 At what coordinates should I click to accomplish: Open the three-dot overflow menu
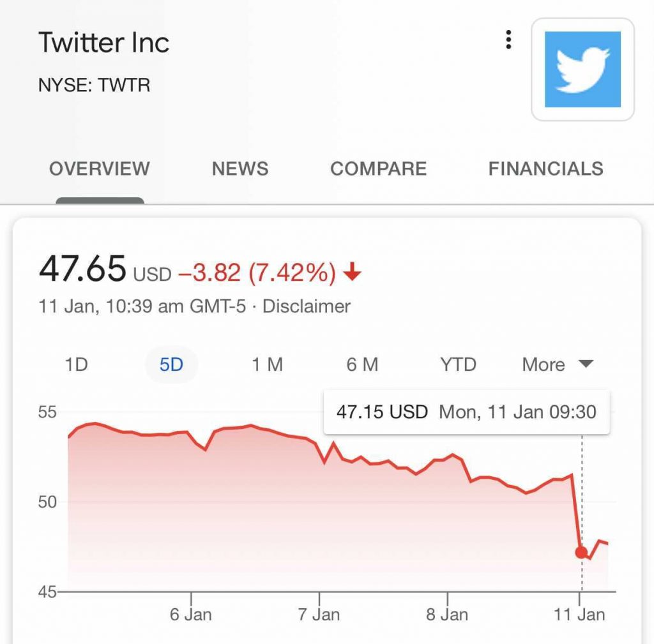(x=508, y=40)
